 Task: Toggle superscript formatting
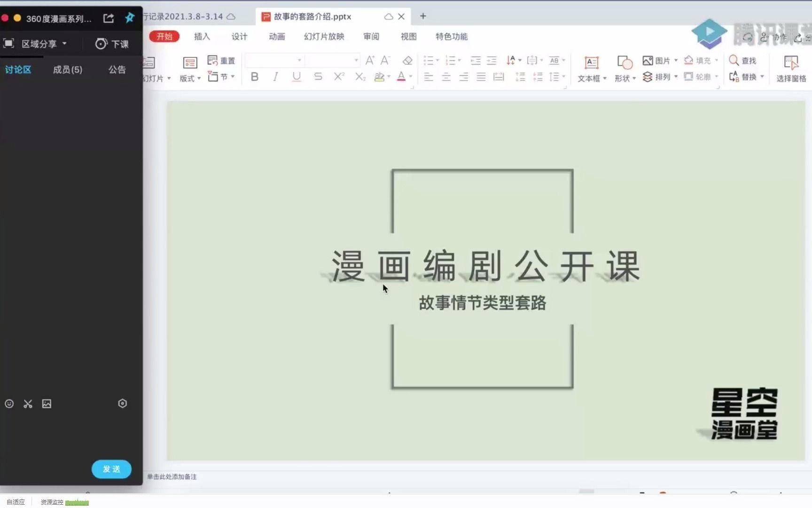click(339, 77)
